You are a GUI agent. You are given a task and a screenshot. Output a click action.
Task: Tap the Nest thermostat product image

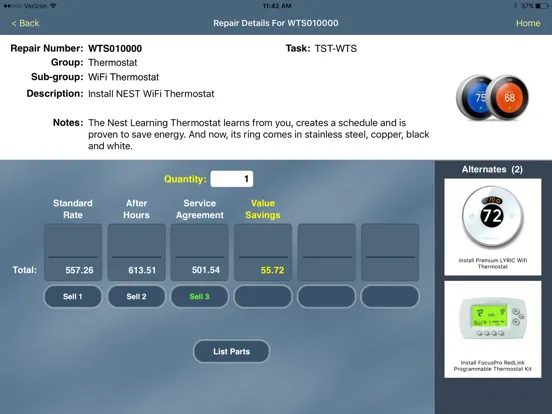click(492, 98)
